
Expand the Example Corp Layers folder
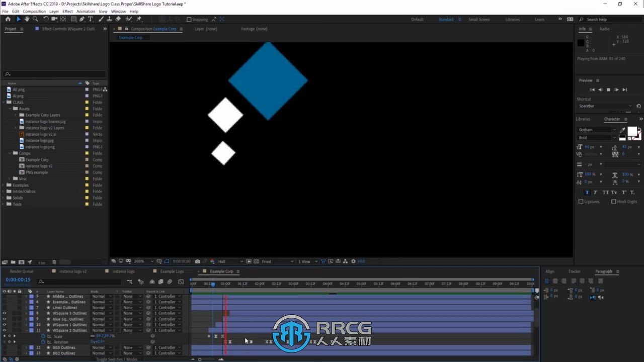[16, 115]
